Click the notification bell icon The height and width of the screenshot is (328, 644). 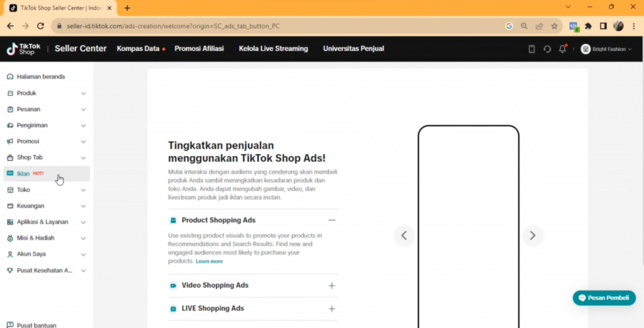tap(562, 49)
